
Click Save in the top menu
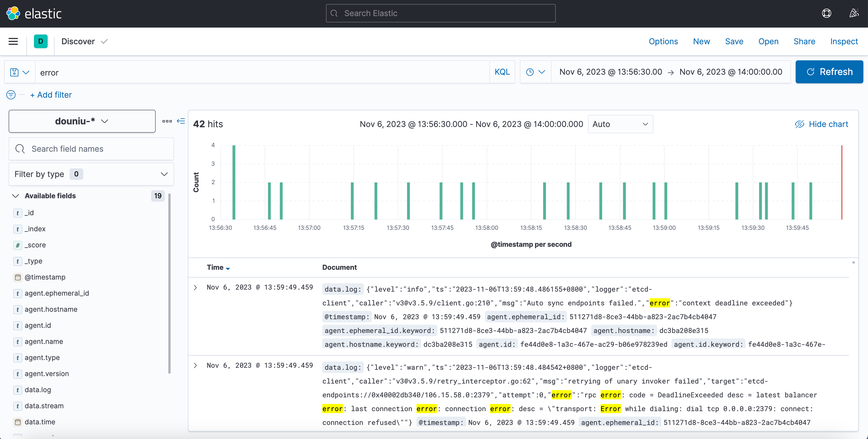coord(734,41)
